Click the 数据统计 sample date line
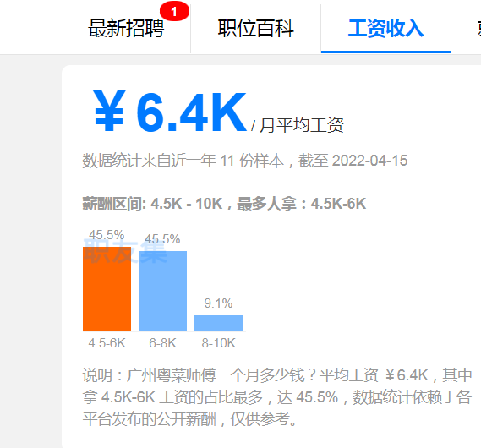481x448 pixels. (245, 161)
